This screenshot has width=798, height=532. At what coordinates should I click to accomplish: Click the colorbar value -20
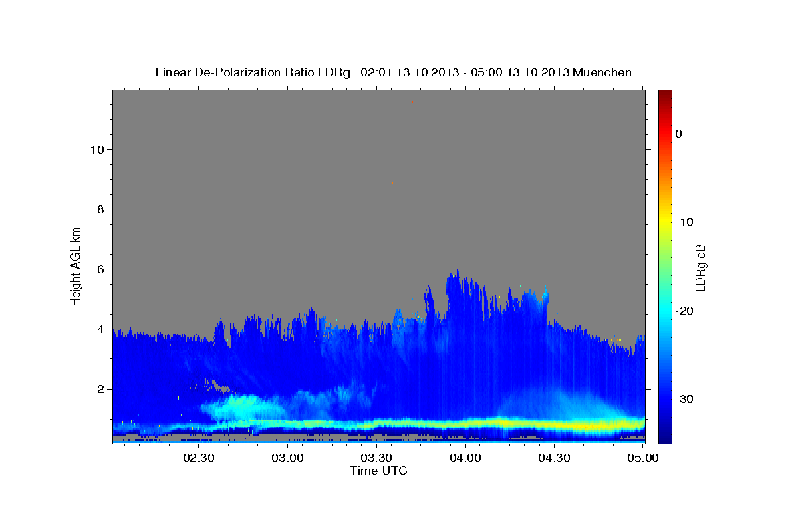(x=685, y=311)
